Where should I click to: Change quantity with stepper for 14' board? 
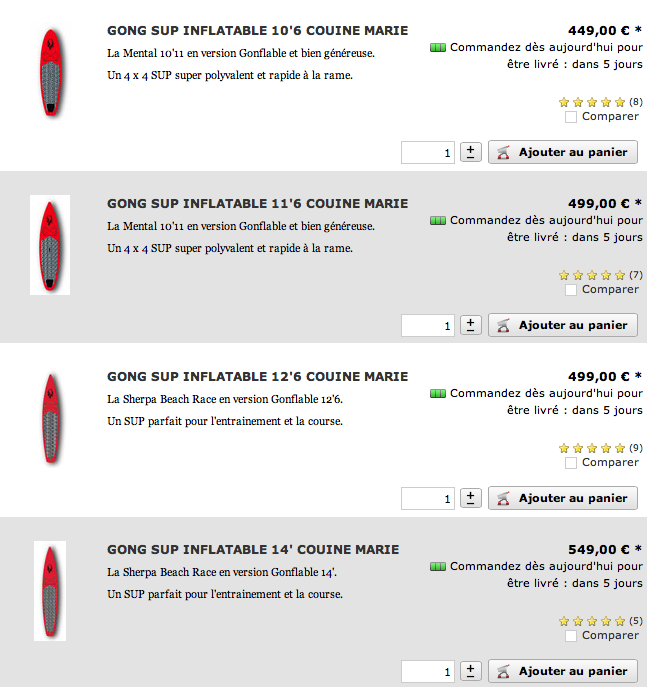pos(470,671)
